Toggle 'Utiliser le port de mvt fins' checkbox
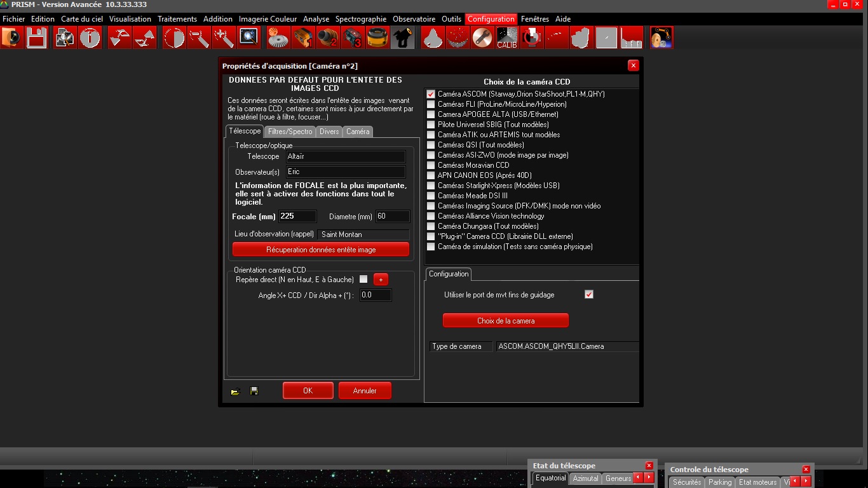868x488 pixels. click(x=588, y=294)
